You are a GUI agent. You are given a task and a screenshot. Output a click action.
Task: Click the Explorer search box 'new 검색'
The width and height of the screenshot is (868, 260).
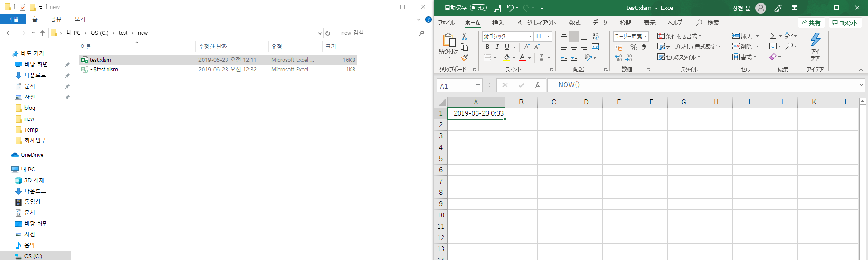pyautogui.click(x=382, y=33)
